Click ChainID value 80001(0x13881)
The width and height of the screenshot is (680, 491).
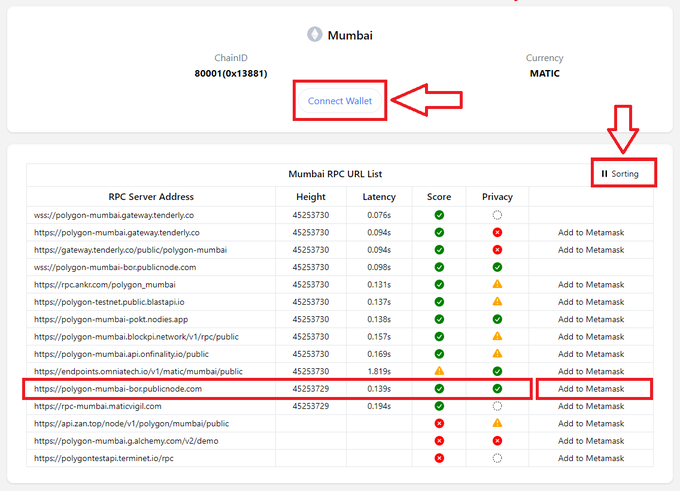[231, 73]
